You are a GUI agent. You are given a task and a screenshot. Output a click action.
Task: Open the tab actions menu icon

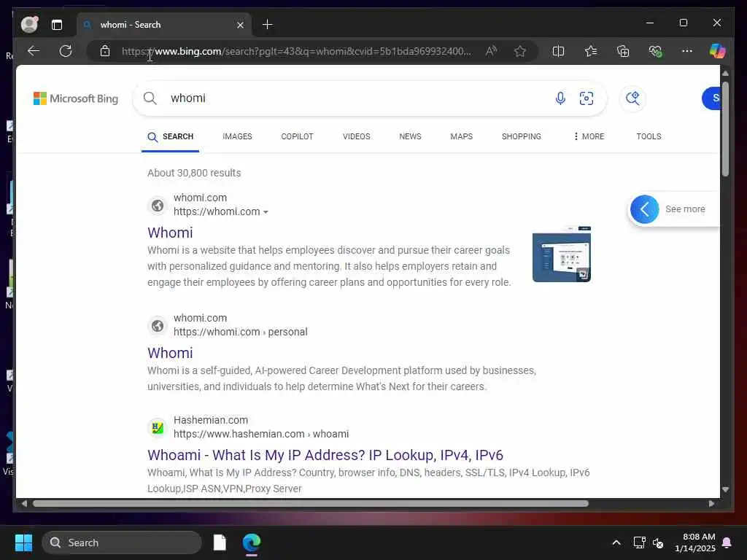(x=57, y=25)
